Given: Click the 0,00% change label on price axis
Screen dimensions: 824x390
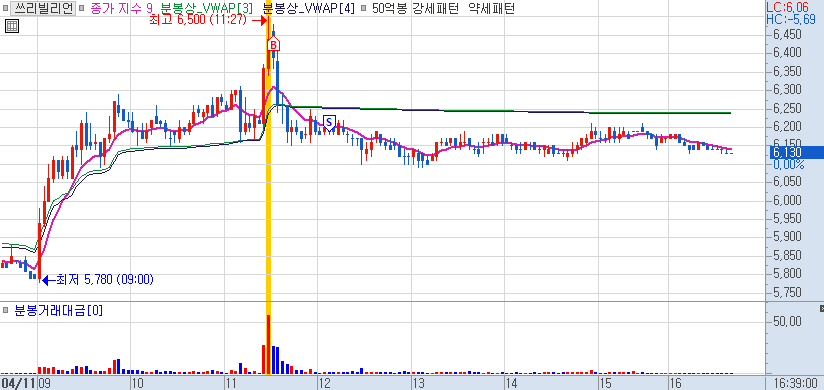Looking at the screenshot, I should tap(788, 165).
